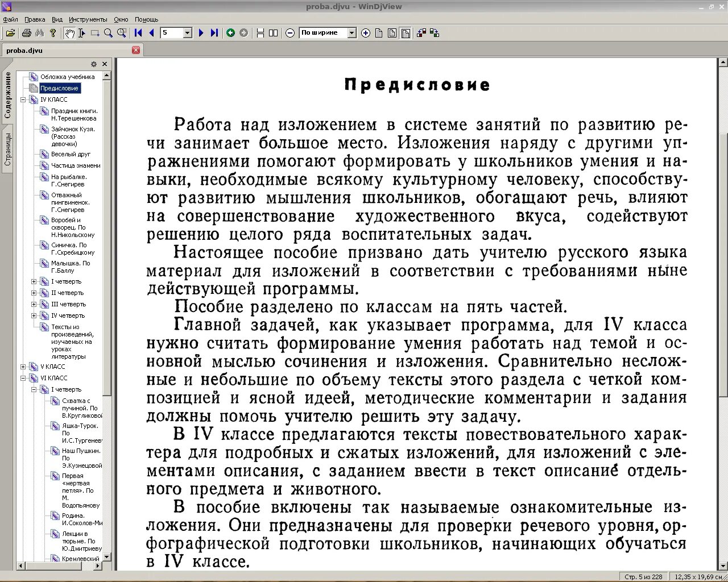Expand the 'IV четверть' tree node

[x=34, y=315]
